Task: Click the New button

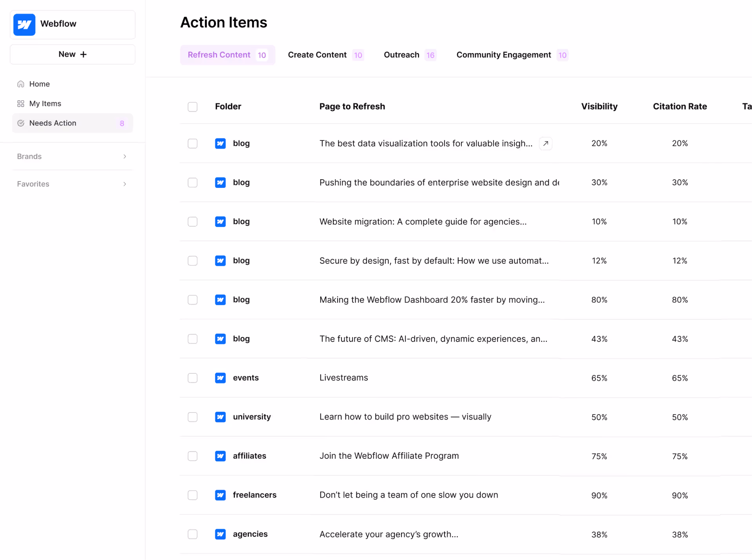Action: (73, 55)
